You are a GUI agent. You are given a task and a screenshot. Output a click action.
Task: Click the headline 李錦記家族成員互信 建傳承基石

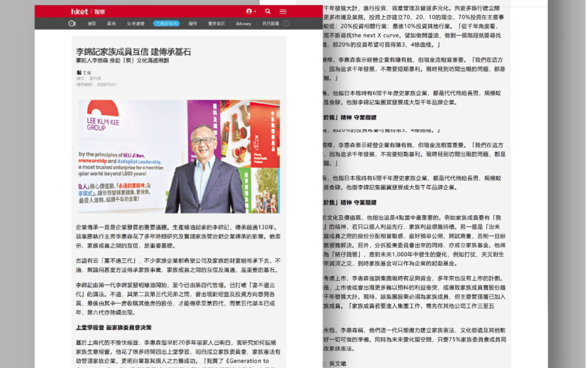click(x=133, y=52)
